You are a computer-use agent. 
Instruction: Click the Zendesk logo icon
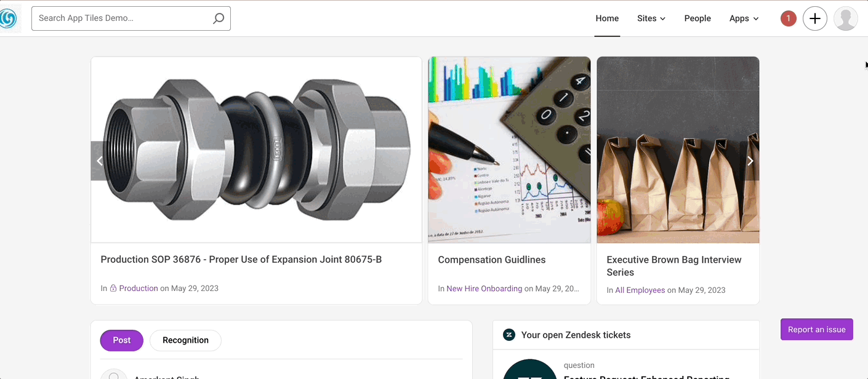coord(509,335)
